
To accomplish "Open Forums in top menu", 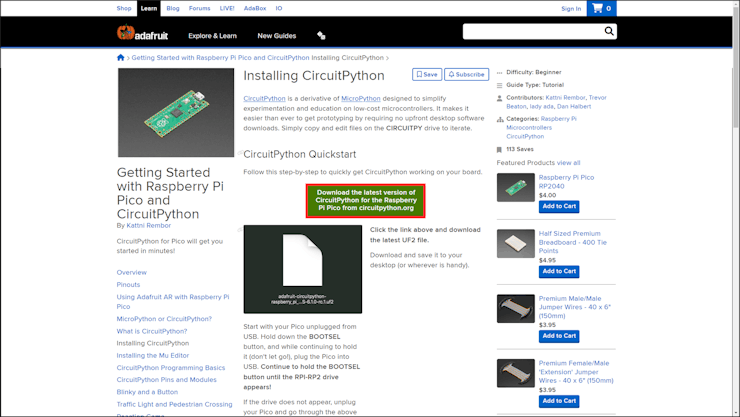I will [200, 8].
